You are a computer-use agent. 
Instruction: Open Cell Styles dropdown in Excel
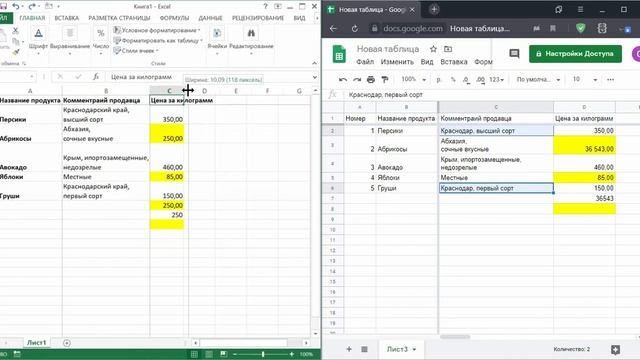pos(136,51)
